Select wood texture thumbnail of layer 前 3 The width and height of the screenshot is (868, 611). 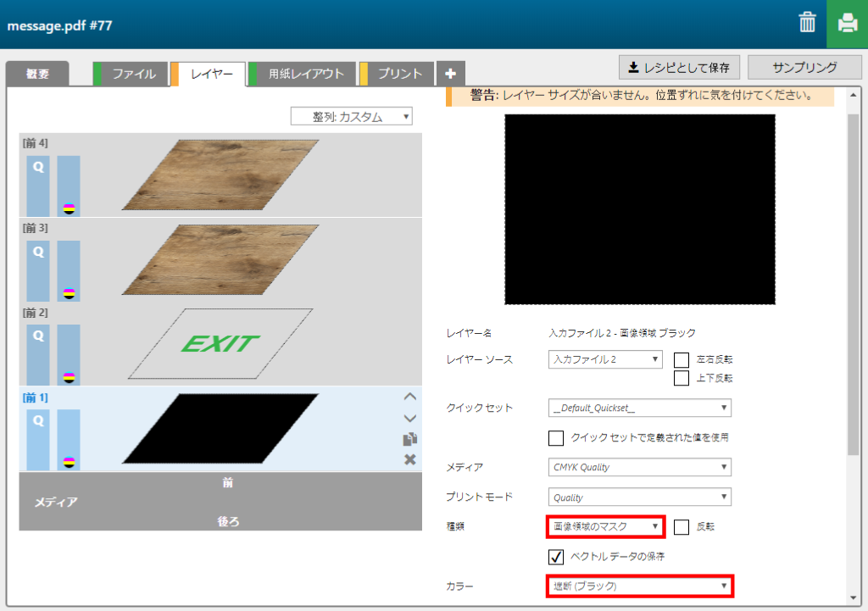point(220,259)
